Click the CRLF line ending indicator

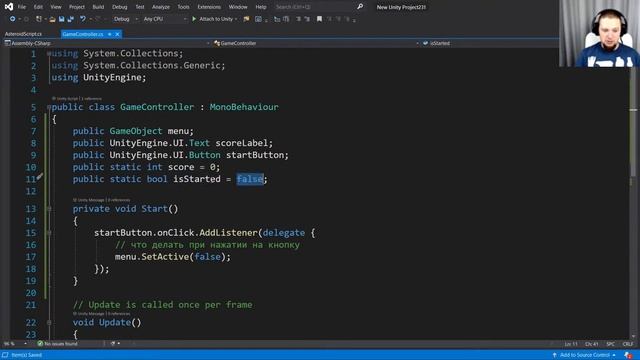click(628, 344)
